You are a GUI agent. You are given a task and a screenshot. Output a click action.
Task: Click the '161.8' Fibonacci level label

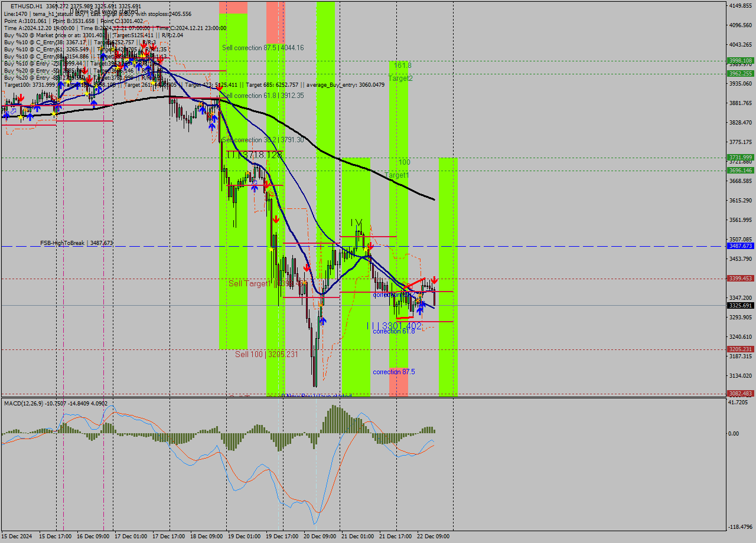(x=403, y=66)
